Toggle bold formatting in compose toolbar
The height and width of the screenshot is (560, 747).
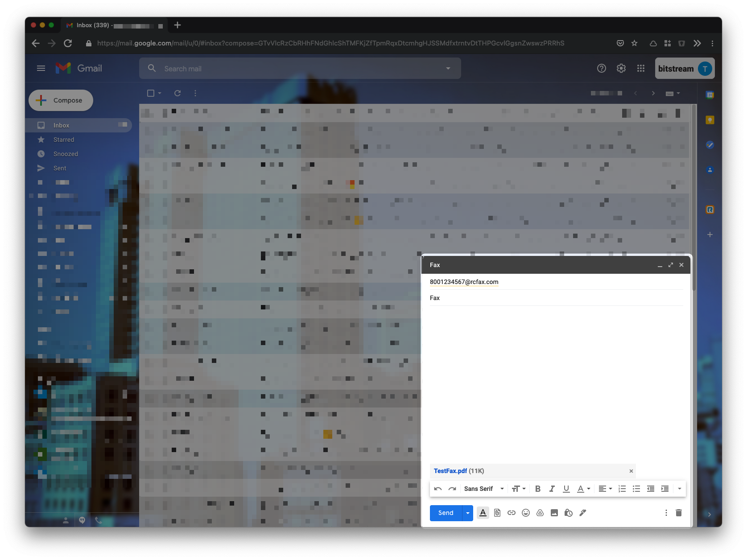[538, 489]
